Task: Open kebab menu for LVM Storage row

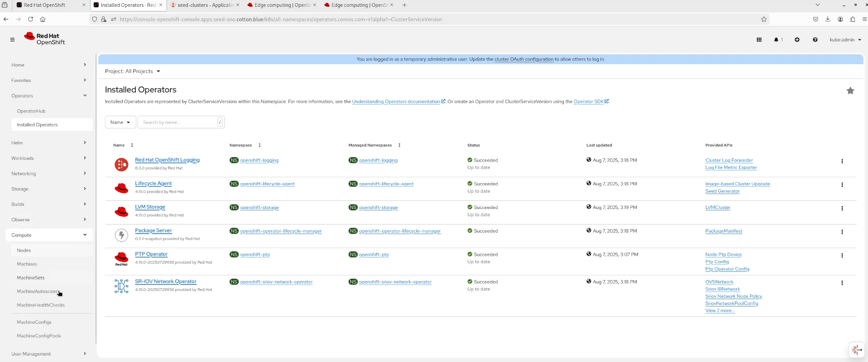Action: (842, 209)
